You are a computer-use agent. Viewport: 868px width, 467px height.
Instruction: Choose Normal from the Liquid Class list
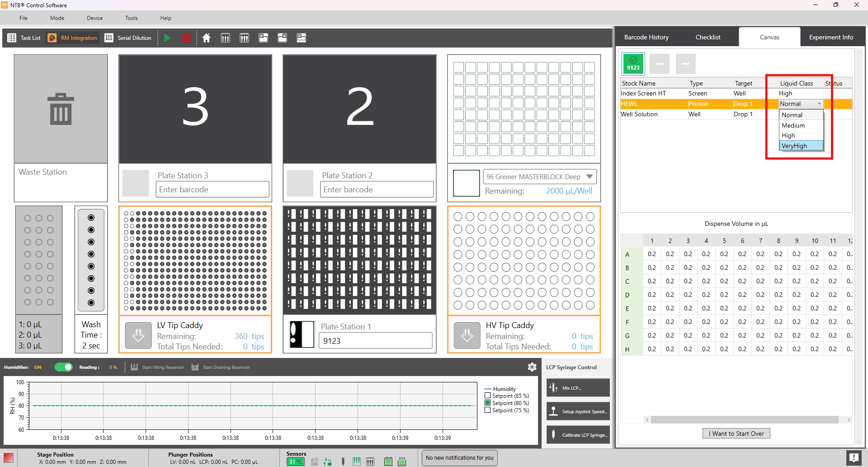(801, 115)
